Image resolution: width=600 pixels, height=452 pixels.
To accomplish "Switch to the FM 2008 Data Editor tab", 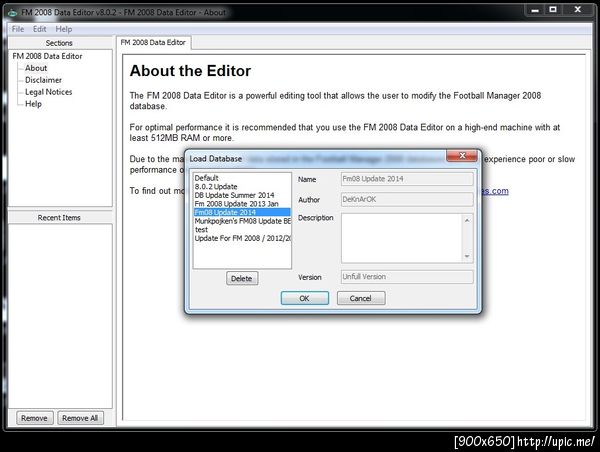I will [153, 42].
